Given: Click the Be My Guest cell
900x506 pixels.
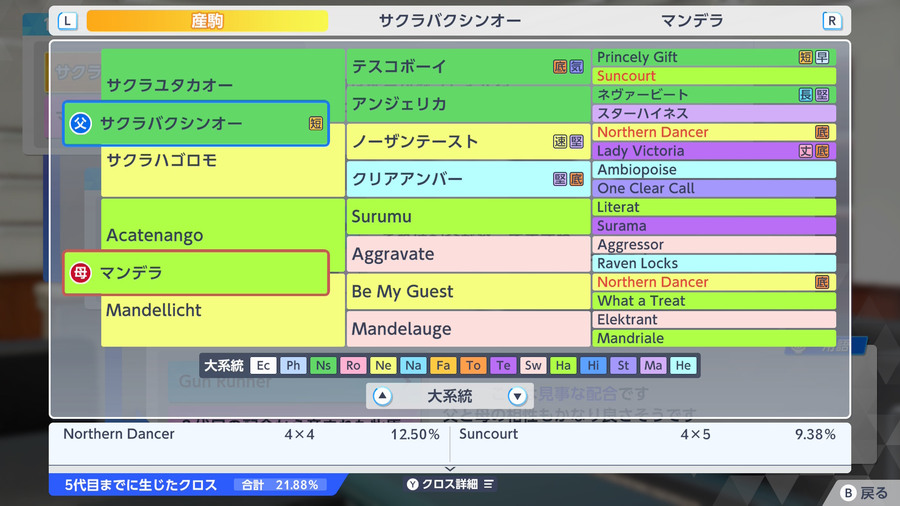Looking at the screenshot, I should click(468, 291).
